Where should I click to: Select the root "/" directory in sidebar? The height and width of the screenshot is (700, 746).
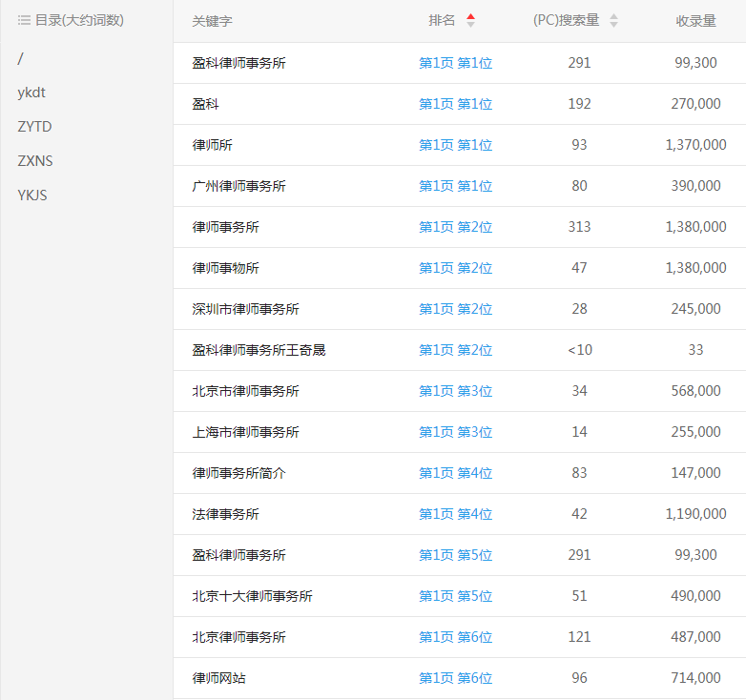(21, 59)
